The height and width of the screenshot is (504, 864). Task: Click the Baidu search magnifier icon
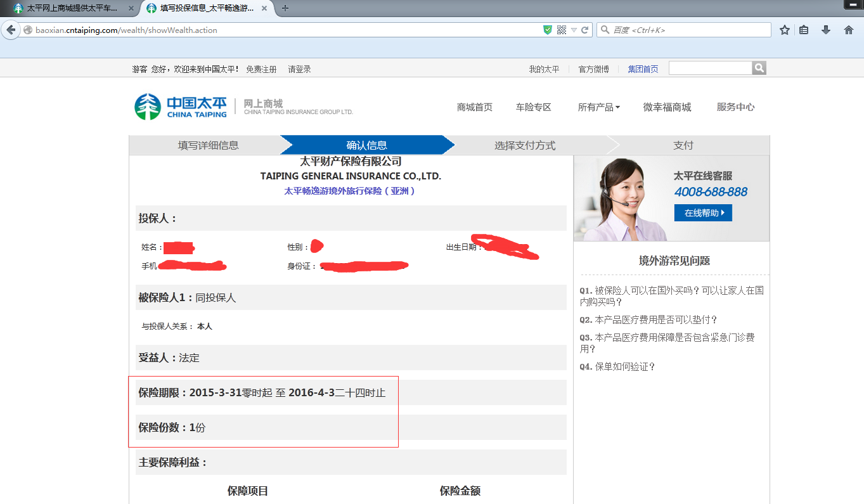point(605,30)
